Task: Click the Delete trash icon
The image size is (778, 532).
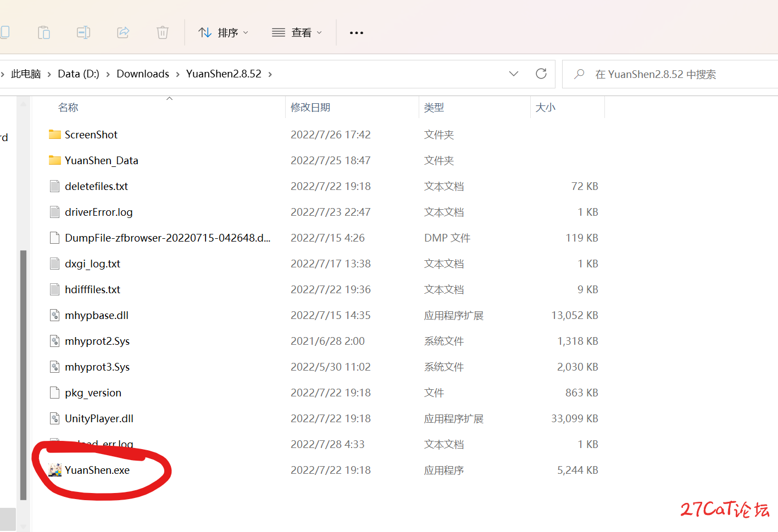Action: pyautogui.click(x=163, y=32)
